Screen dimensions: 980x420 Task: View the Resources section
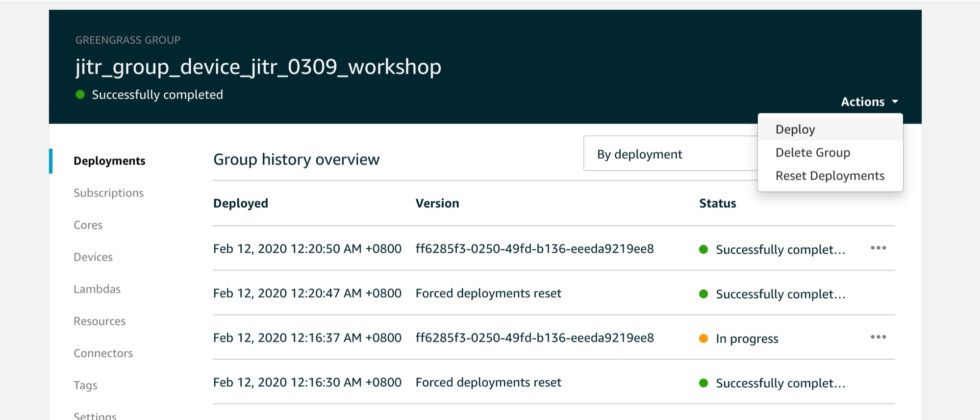(100, 321)
